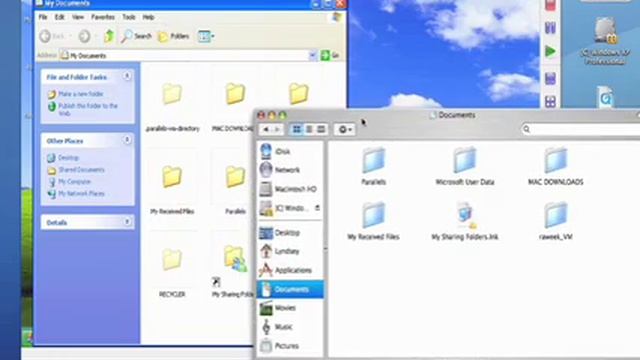Select Parallels folder in Finder Documents
This screenshot has width=640, height=360.
[373, 167]
